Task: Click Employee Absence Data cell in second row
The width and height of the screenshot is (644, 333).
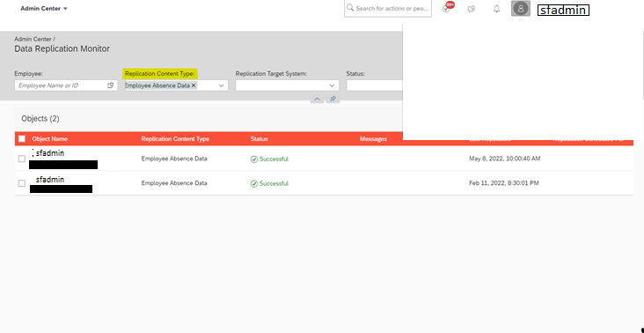Action: [174, 183]
